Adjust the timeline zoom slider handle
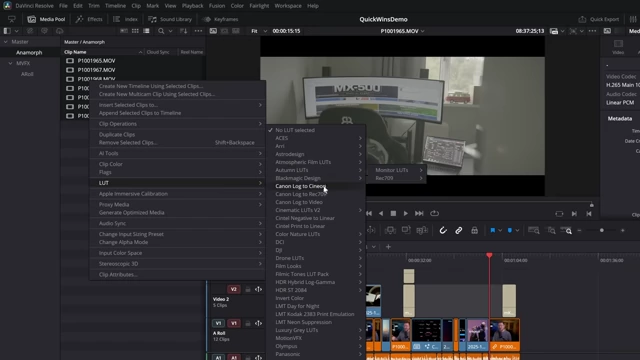Image resolution: width=640 pixels, height=360 pixels. point(602,231)
